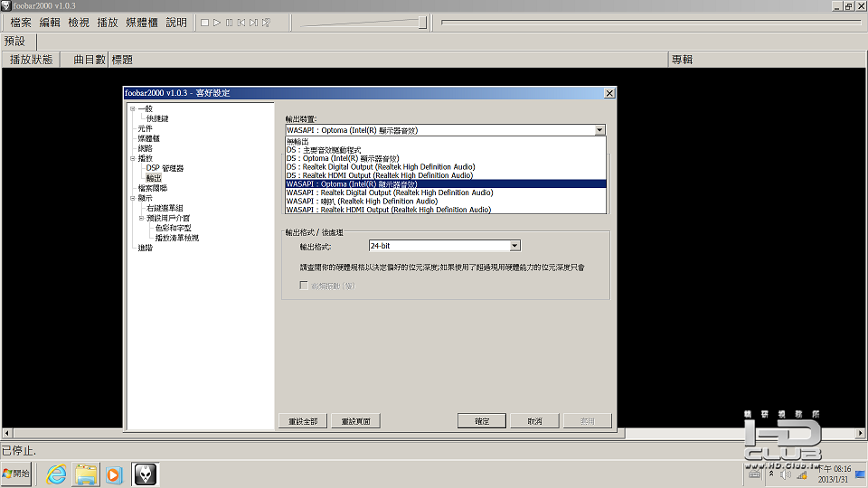Open the Windows Start button
Screen dimensions: 868x488
[16, 474]
